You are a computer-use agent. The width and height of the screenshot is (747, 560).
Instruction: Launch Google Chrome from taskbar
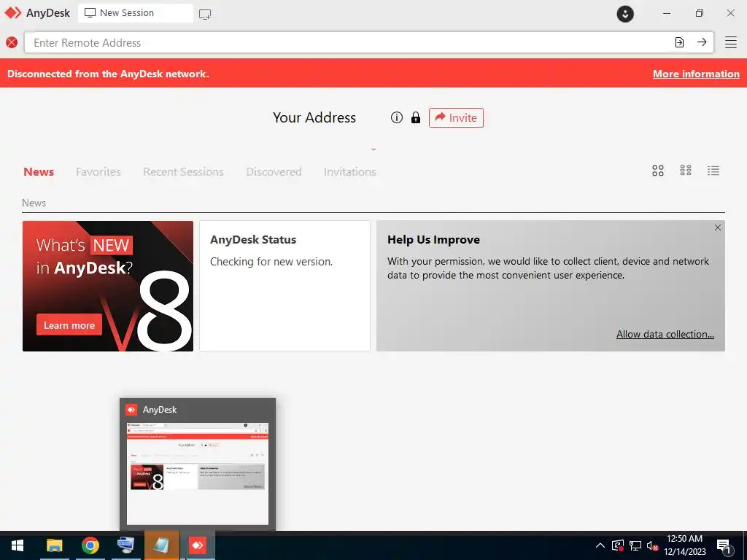pos(90,545)
